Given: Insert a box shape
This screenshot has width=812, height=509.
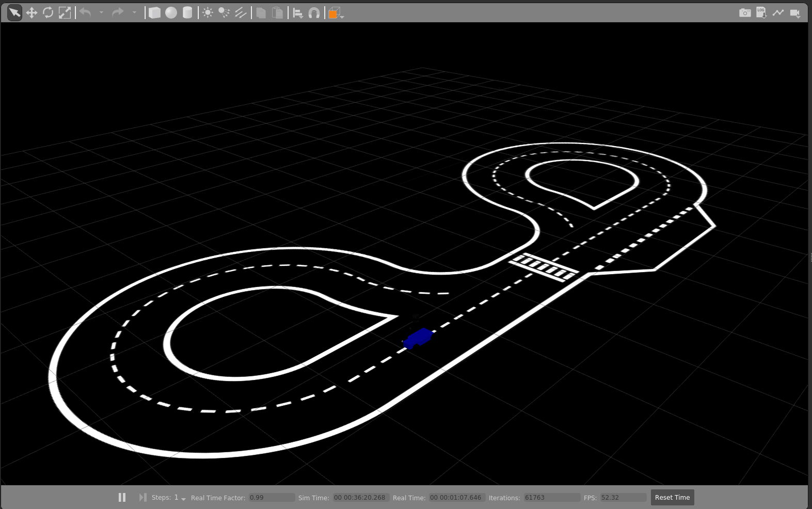Looking at the screenshot, I should [154, 13].
